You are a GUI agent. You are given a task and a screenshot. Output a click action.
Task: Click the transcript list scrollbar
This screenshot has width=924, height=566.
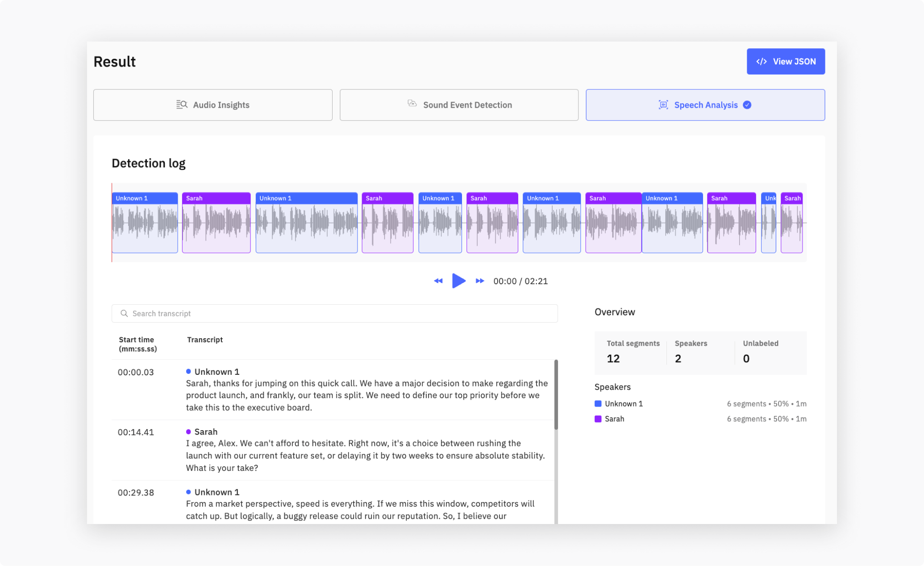coord(556,394)
